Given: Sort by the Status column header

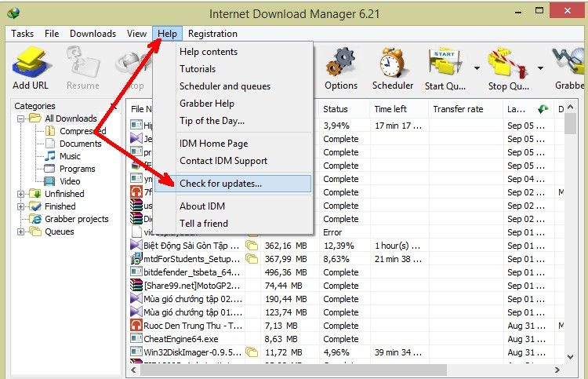Looking at the screenshot, I should 344,109.
